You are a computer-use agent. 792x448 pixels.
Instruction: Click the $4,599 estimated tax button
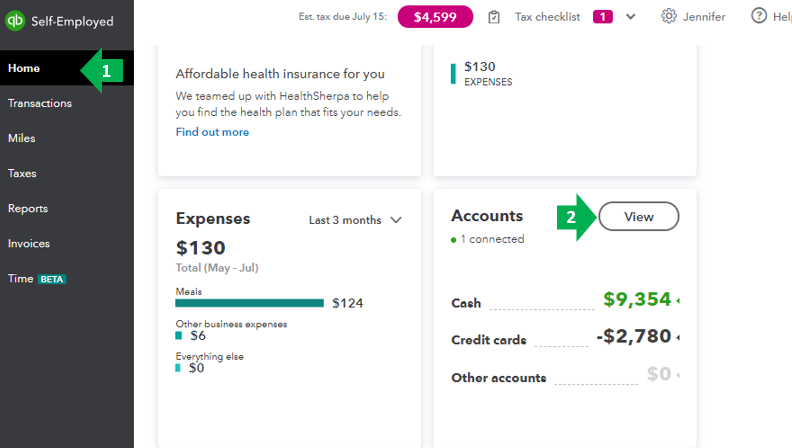[435, 17]
